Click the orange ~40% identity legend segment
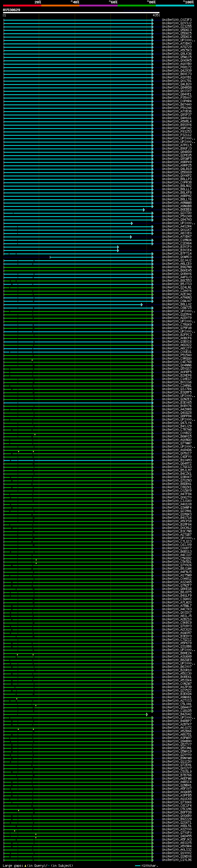The width and height of the screenshot is (197, 868). (60, 6)
